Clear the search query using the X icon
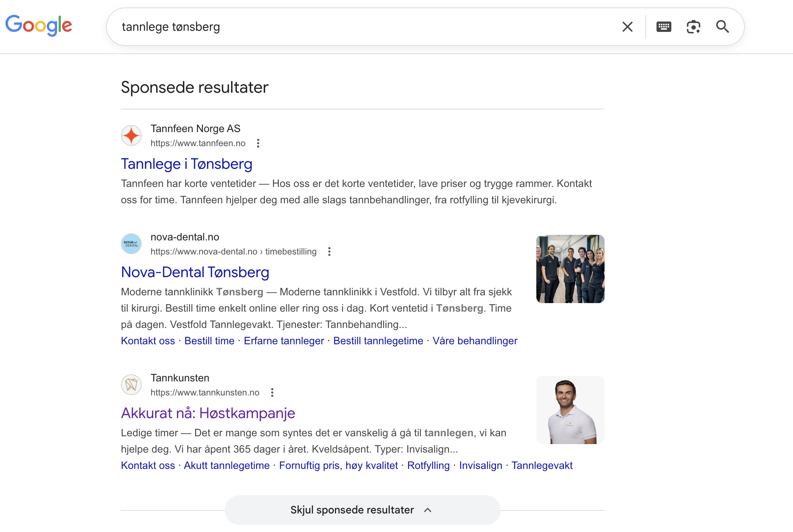The image size is (793, 532). tap(627, 26)
